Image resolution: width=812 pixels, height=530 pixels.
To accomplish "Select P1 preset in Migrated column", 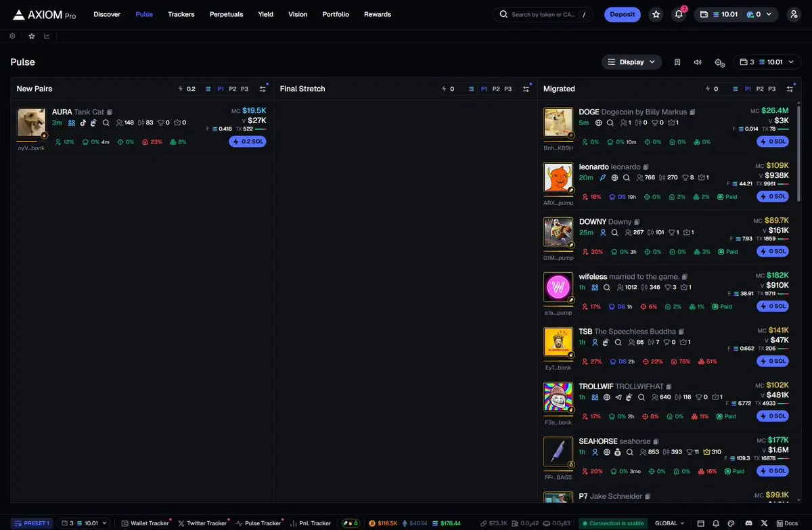I will (748, 89).
